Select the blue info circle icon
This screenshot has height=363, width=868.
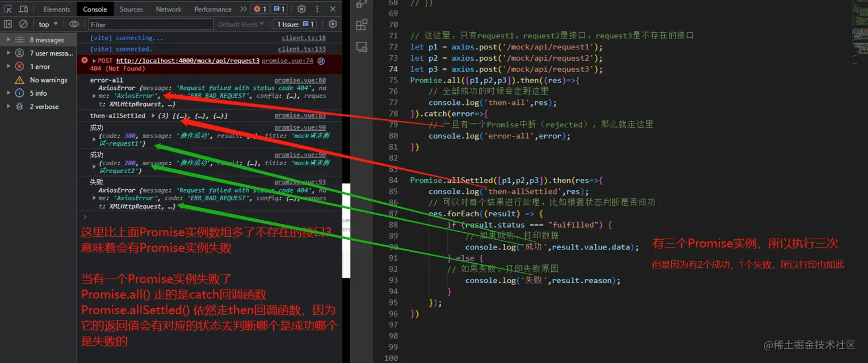[20, 93]
